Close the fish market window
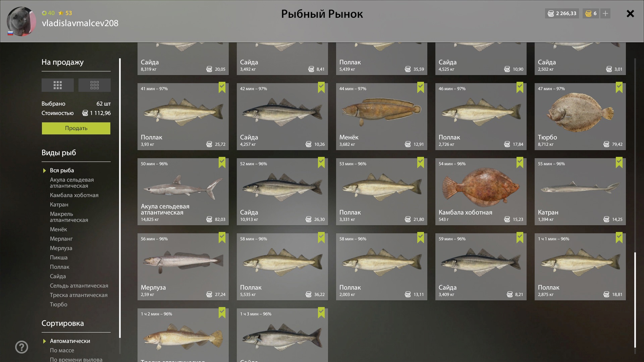Image resolution: width=644 pixels, height=362 pixels. click(x=630, y=13)
